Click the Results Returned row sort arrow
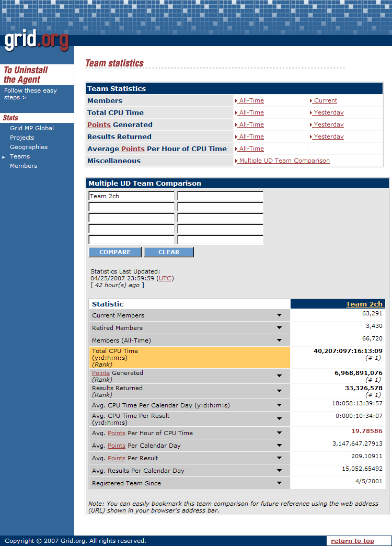Image resolution: width=392 pixels, height=546 pixels. tap(280, 391)
